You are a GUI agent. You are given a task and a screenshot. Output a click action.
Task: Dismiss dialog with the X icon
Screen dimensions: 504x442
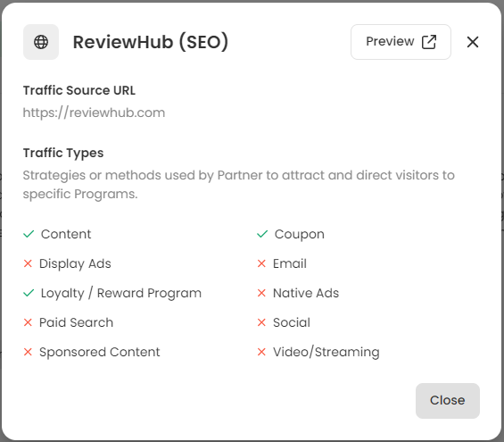point(473,42)
